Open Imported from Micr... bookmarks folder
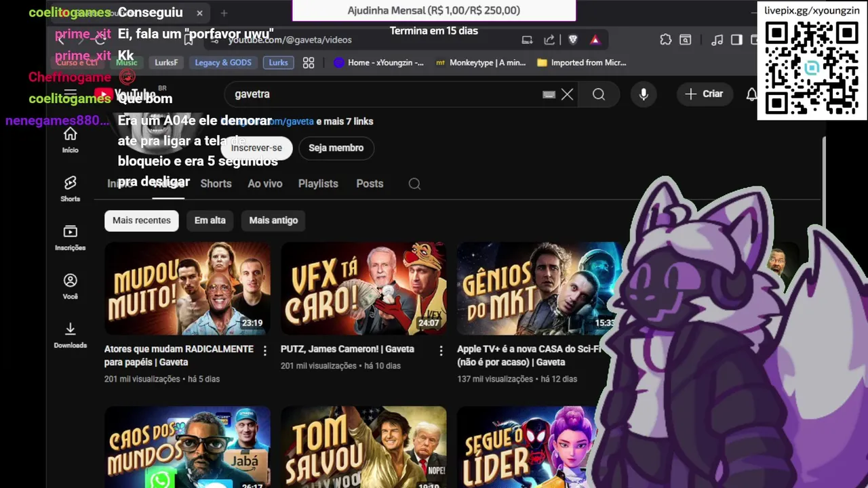The image size is (868, 488). click(581, 62)
